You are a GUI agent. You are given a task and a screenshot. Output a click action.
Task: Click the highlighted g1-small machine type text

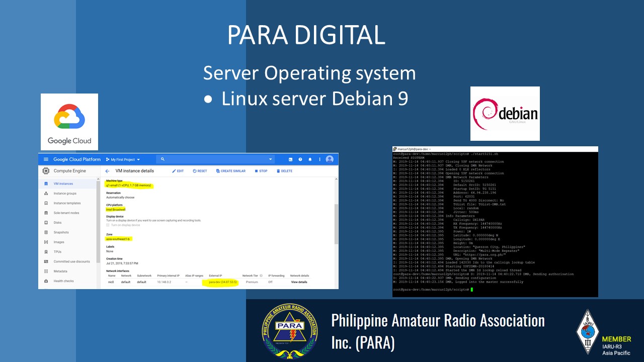[129, 185]
